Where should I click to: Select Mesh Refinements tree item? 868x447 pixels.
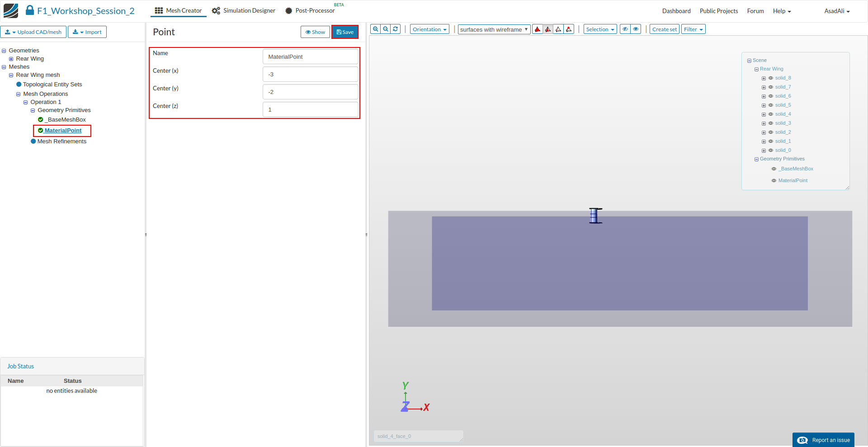(62, 141)
